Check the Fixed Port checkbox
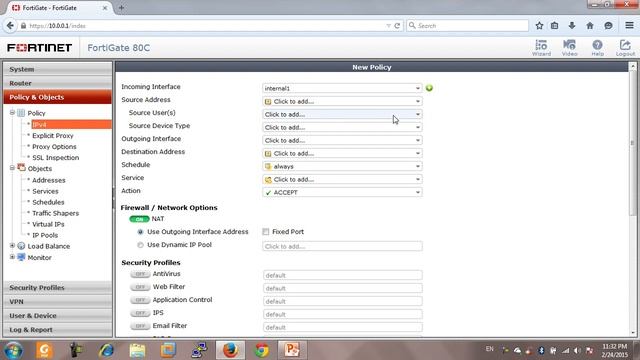 pos(266,232)
